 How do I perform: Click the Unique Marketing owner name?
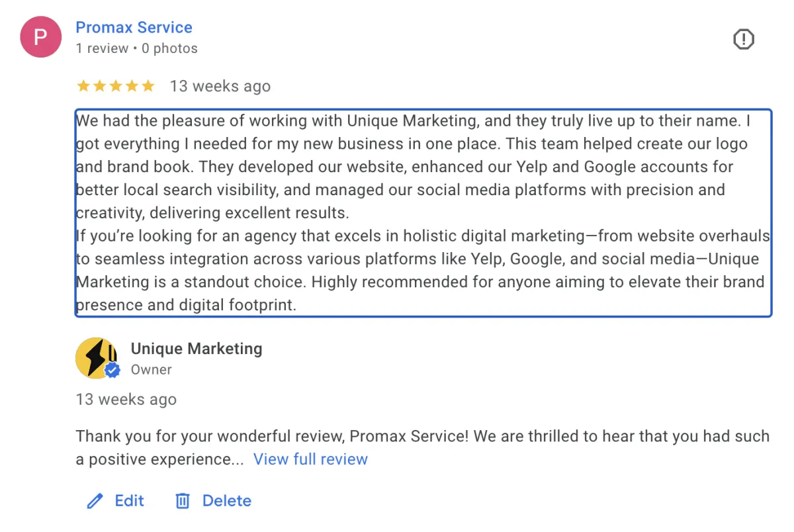tap(197, 349)
